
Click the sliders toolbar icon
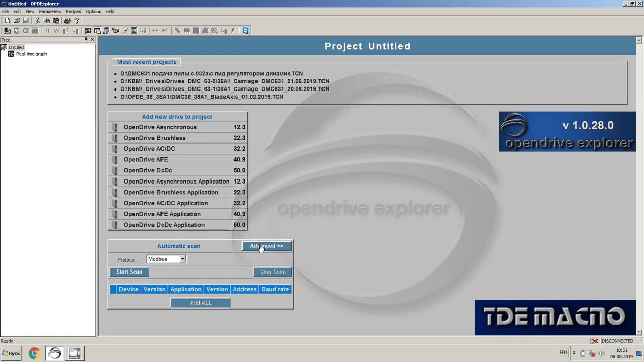(x=143, y=31)
